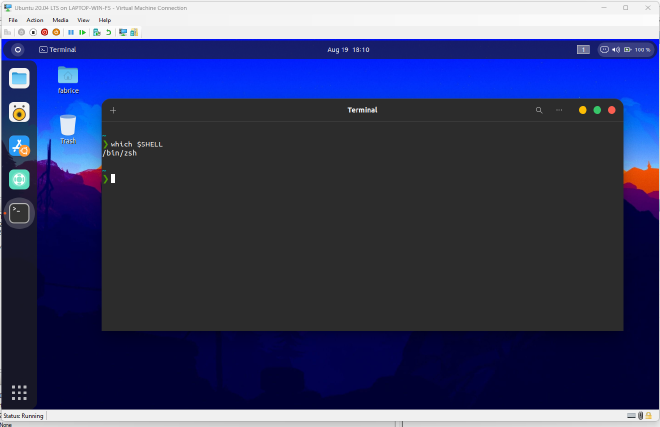Viewport: 660px width, 427px height.
Task: Open the Help app in dock
Action: (19, 179)
